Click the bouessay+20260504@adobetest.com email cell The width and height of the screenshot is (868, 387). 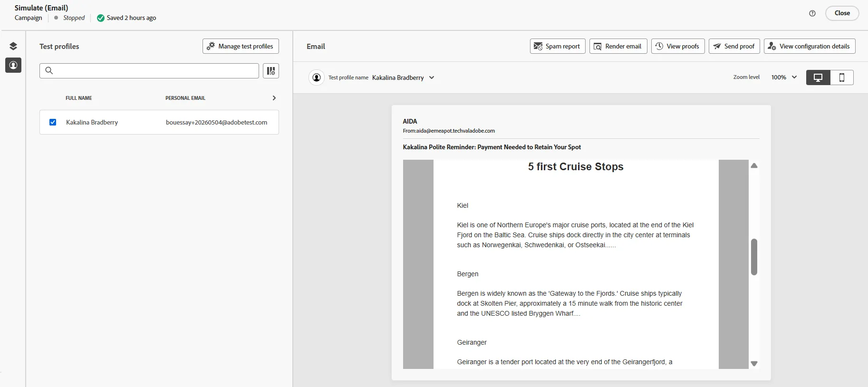[216, 122]
